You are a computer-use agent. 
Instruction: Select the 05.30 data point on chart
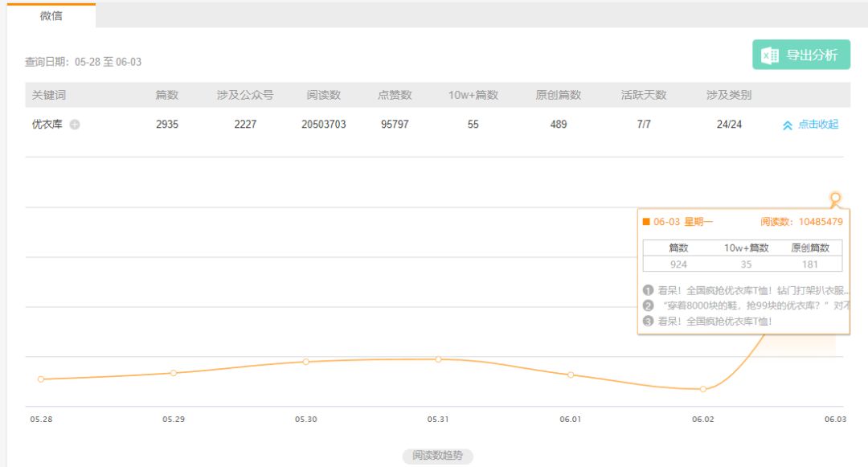[x=305, y=362]
